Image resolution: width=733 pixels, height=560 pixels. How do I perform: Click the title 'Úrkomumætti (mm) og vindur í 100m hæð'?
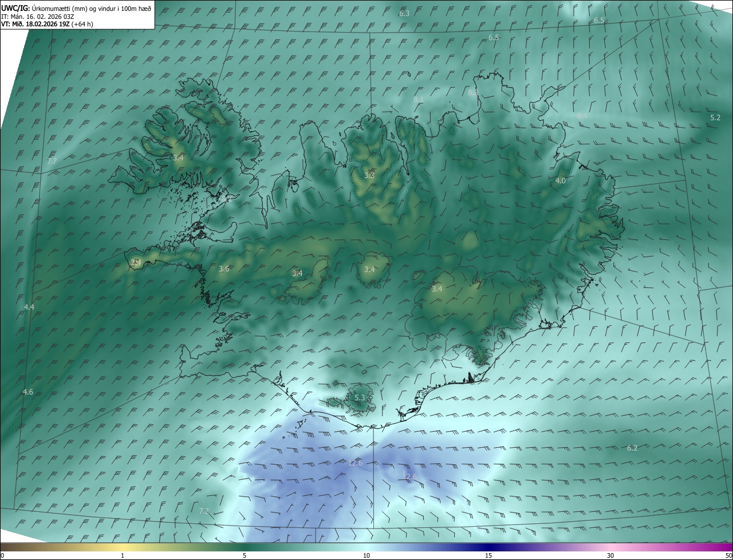coord(92,8)
